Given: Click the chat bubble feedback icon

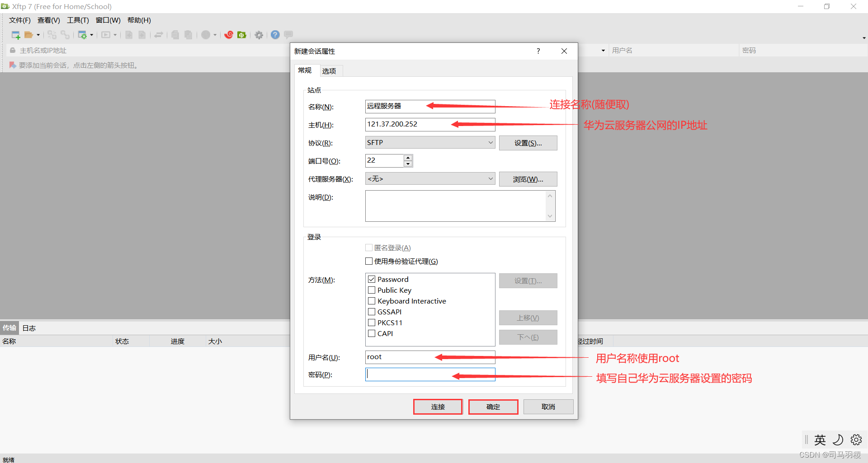Looking at the screenshot, I should click(288, 35).
